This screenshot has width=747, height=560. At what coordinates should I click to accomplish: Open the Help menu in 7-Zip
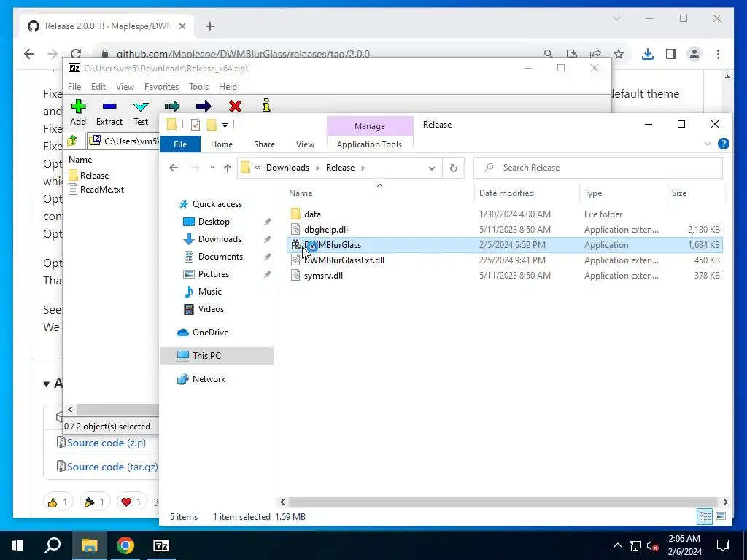[228, 87]
